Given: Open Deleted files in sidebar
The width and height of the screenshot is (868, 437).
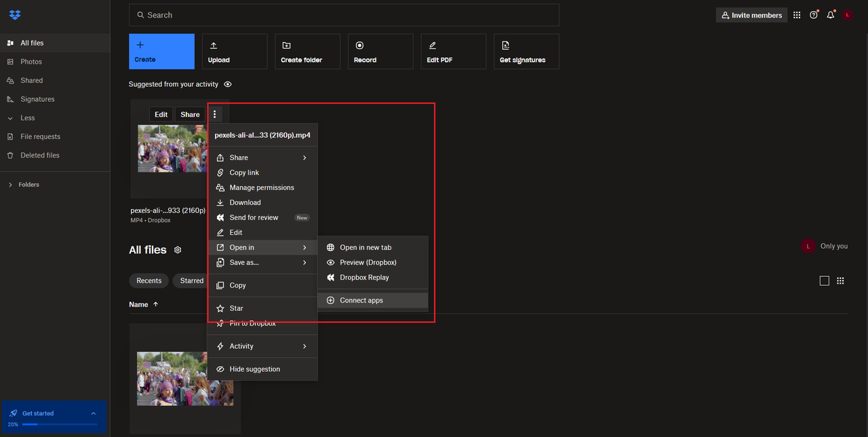Looking at the screenshot, I should click(55, 155).
